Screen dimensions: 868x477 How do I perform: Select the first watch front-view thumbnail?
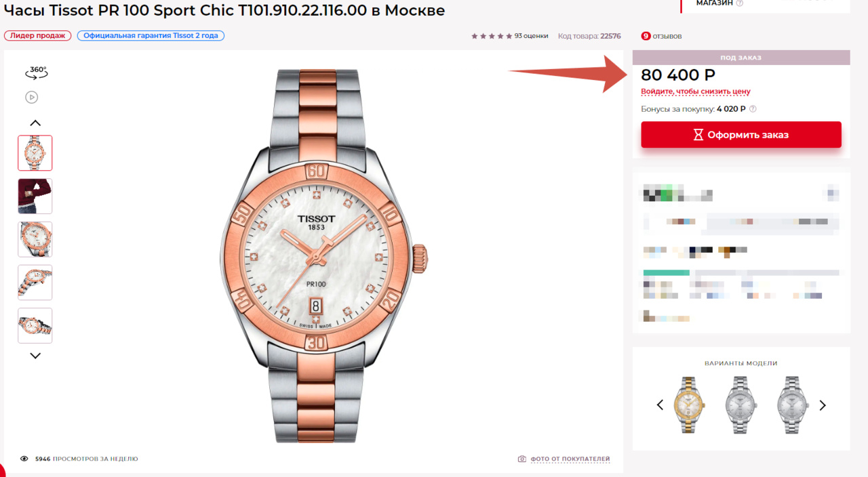coord(35,152)
